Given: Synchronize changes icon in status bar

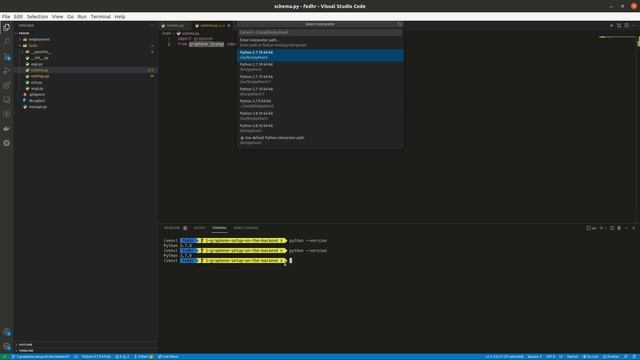Looking at the screenshot, I should (x=76, y=357).
